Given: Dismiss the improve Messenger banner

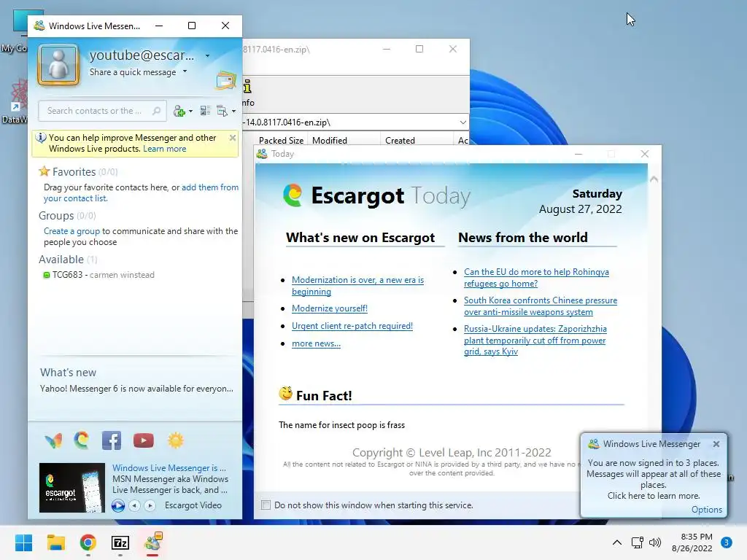Looking at the screenshot, I should (x=233, y=138).
